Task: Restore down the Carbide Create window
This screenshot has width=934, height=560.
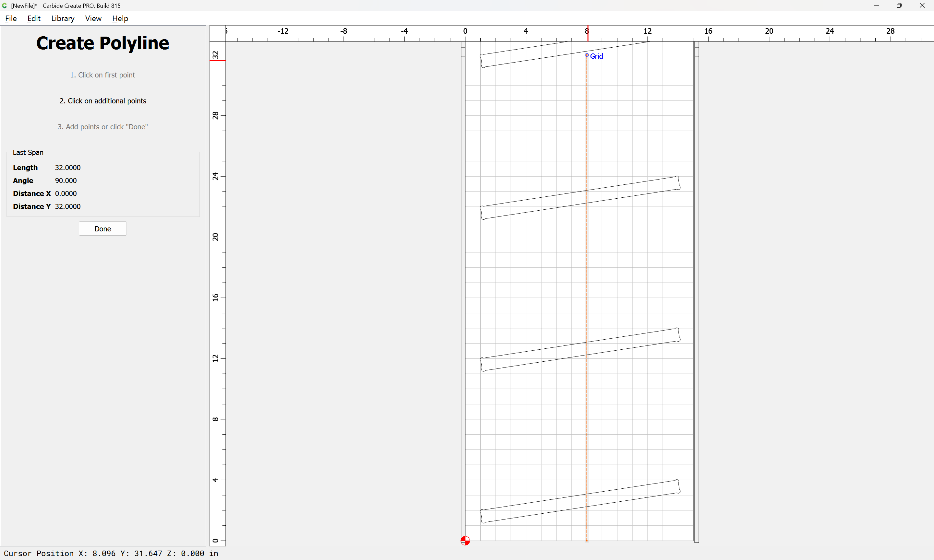Action: [x=899, y=6]
